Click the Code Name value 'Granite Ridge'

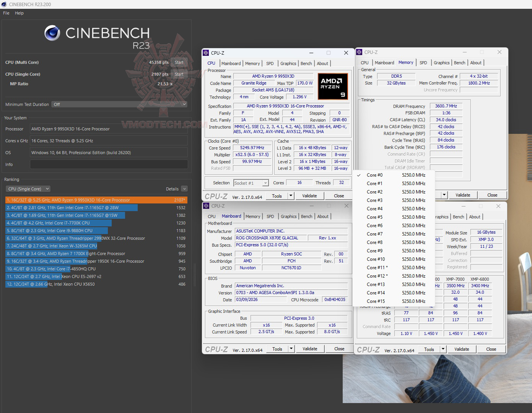(254, 83)
